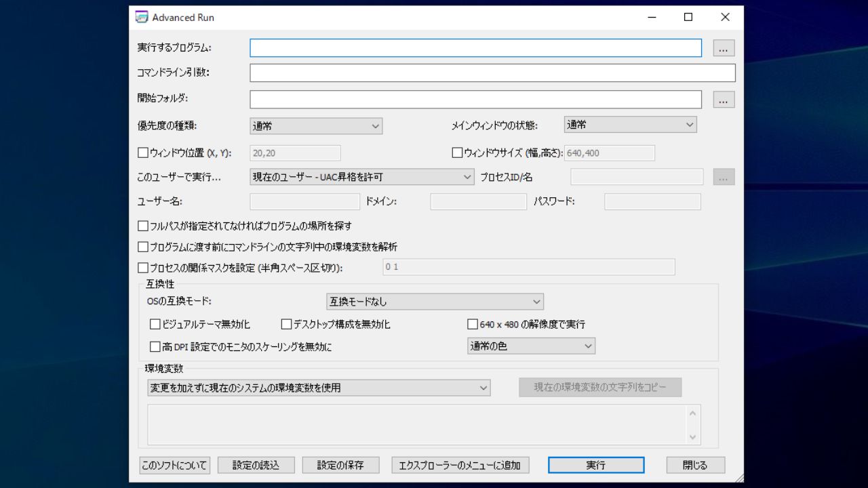Maximize the Advanced Run window
This screenshot has height=488, width=868.
[688, 18]
